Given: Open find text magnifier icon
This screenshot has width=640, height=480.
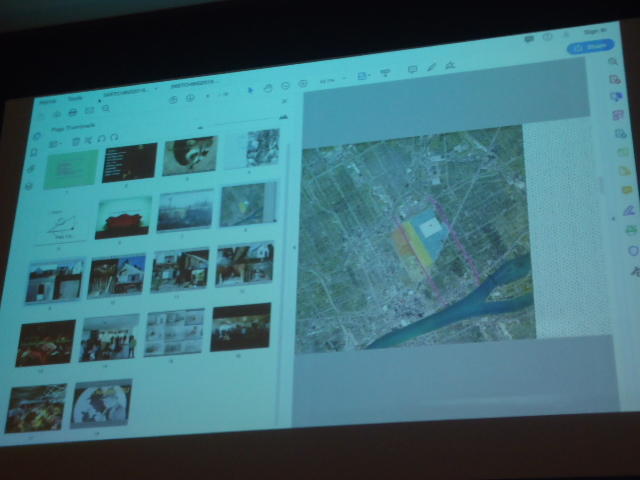Looking at the screenshot, I should pos(106,109).
